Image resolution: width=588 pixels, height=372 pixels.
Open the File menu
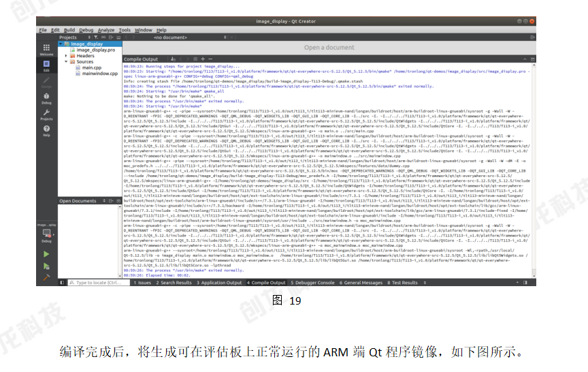(43, 30)
